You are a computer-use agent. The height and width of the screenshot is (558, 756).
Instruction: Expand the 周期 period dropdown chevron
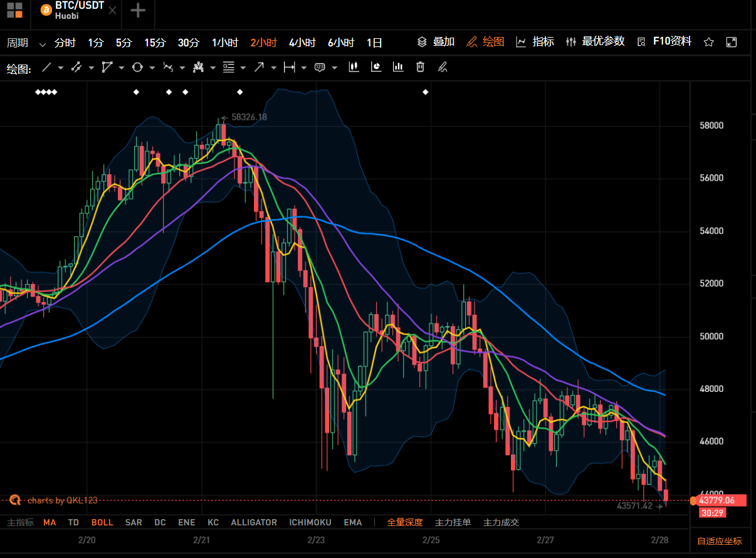[43, 44]
